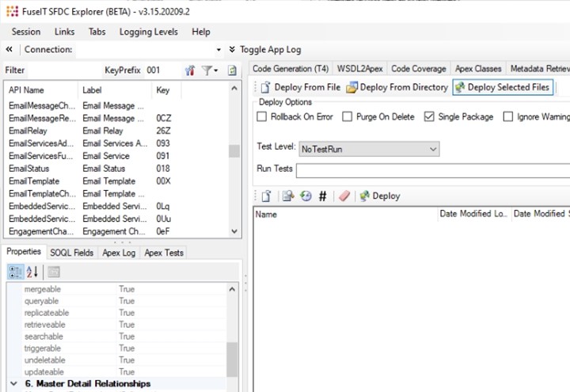Click the mergeable property row

123,289
